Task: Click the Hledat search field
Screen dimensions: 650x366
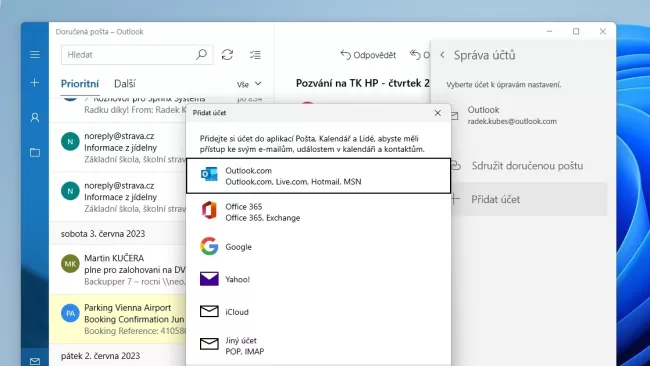Action: pyautogui.click(x=137, y=55)
